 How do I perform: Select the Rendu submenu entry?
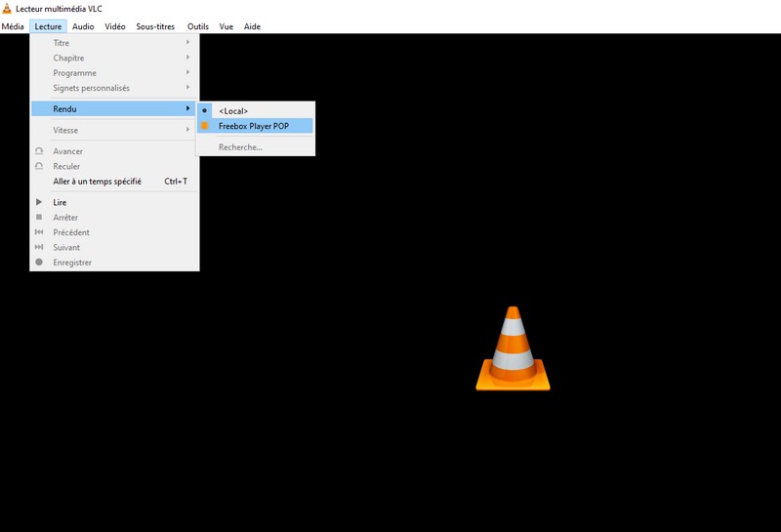114,108
